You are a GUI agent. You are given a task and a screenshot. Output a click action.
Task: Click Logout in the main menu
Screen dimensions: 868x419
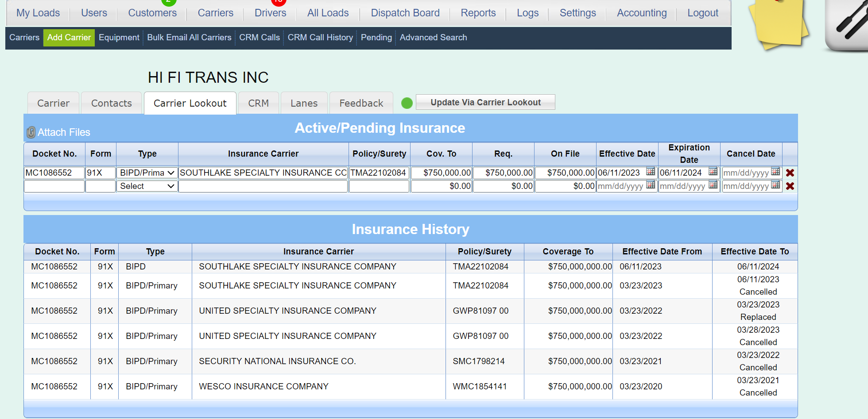click(703, 13)
